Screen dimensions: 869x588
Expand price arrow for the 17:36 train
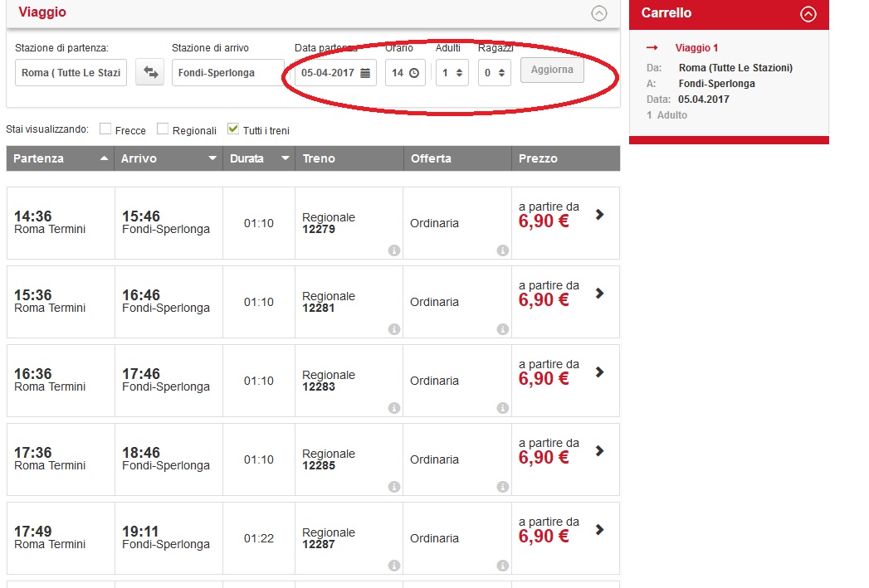point(599,451)
